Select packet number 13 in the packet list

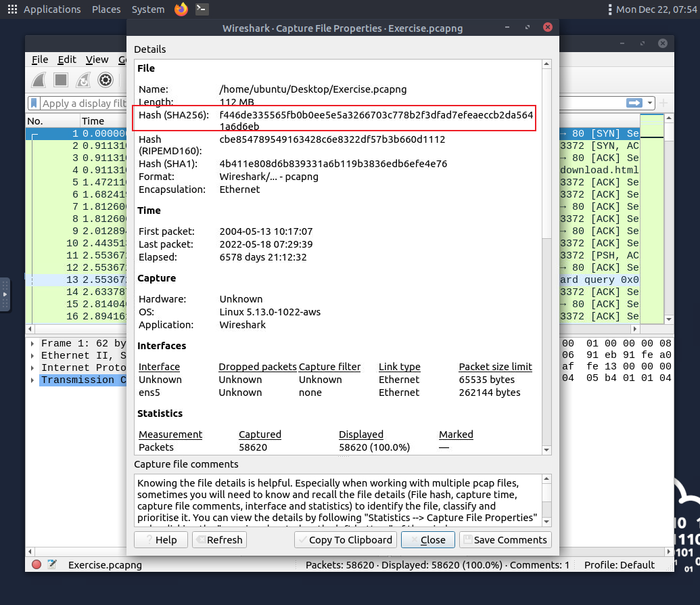click(76, 279)
